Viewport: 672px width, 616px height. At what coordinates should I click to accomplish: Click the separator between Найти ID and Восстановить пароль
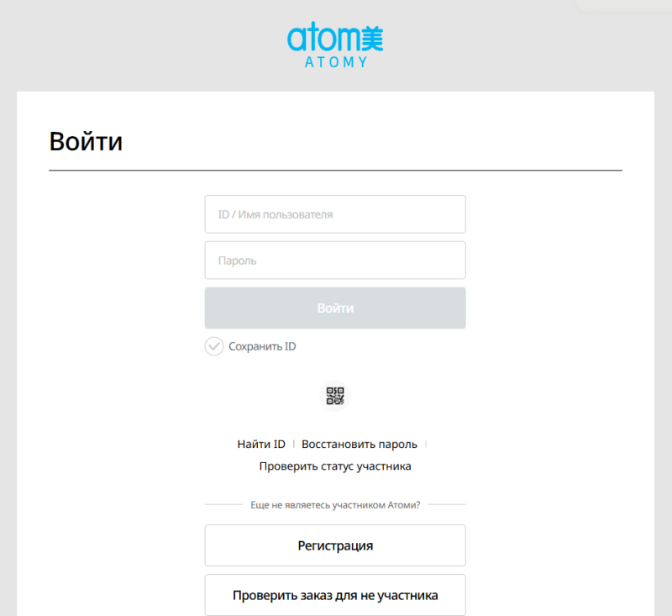(x=293, y=444)
